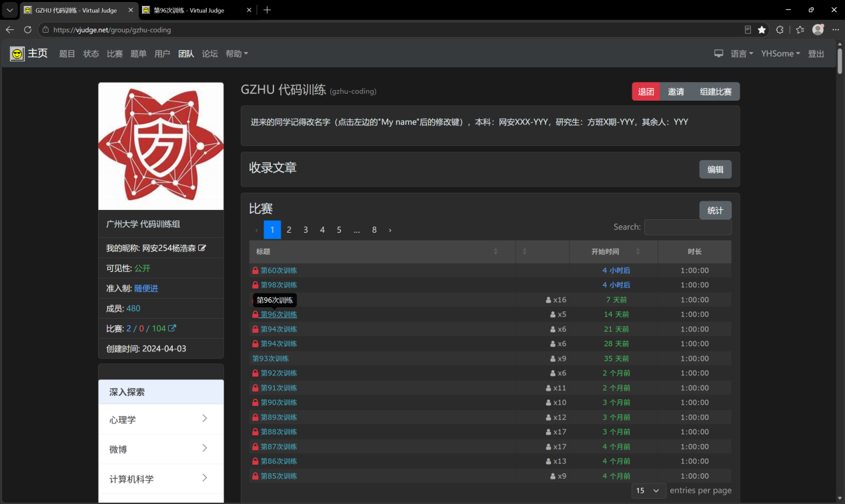Screen dimensions: 845x504
Task: Click the participants icon in the 第88次训练 row
Action: pos(549,432)
